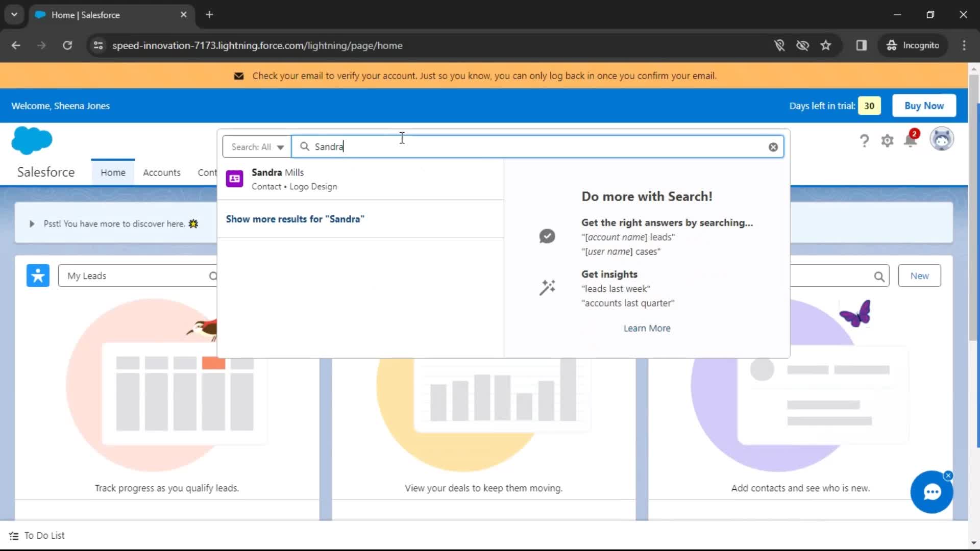Click the browser address bar URL
The width and height of the screenshot is (980, 551).
pyautogui.click(x=257, y=45)
